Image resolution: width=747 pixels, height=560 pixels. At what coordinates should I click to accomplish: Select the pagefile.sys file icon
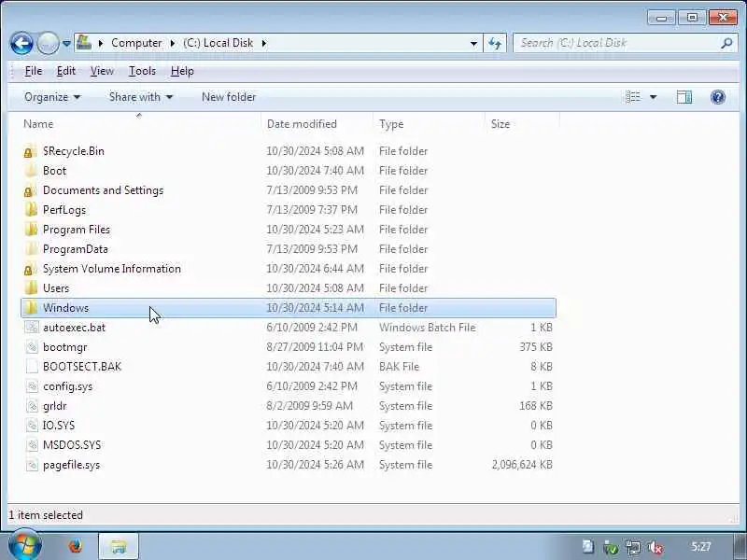tap(32, 465)
